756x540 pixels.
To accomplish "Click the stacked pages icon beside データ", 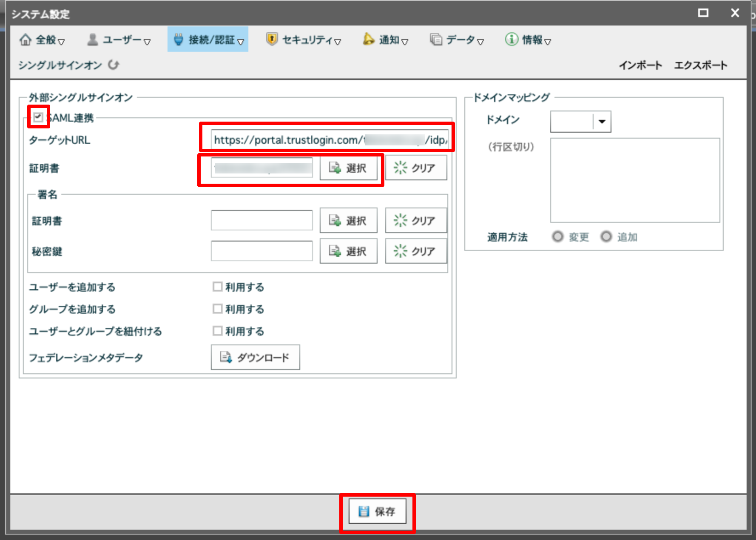I will pos(436,40).
